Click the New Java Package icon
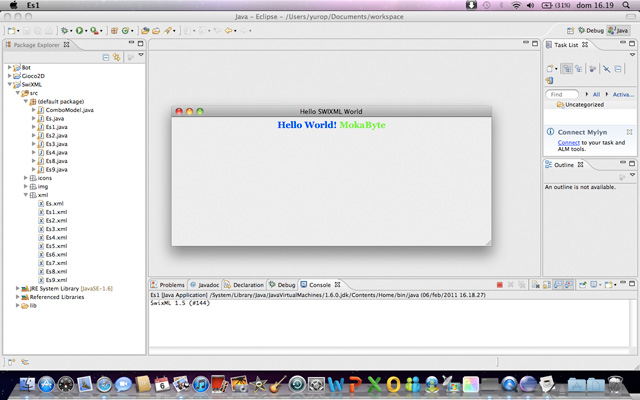This screenshot has height=400, width=640. click(x=114, y=31)
